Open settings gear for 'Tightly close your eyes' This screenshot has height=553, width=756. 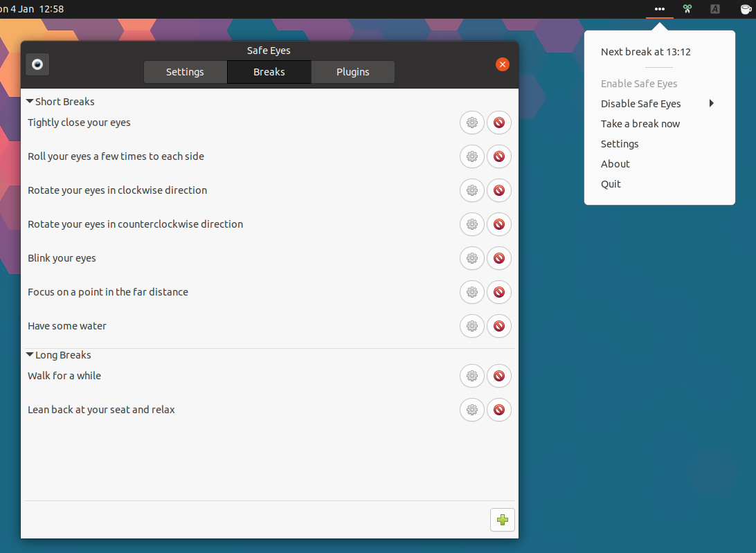pyautogui.click(x=472, y=123)
